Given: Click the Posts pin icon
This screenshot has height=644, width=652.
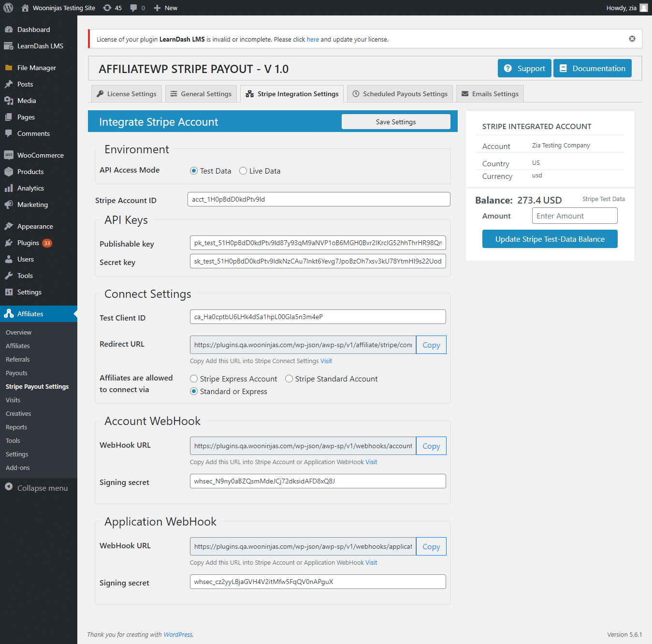Looking at the screenshot, I should [9, 84].
